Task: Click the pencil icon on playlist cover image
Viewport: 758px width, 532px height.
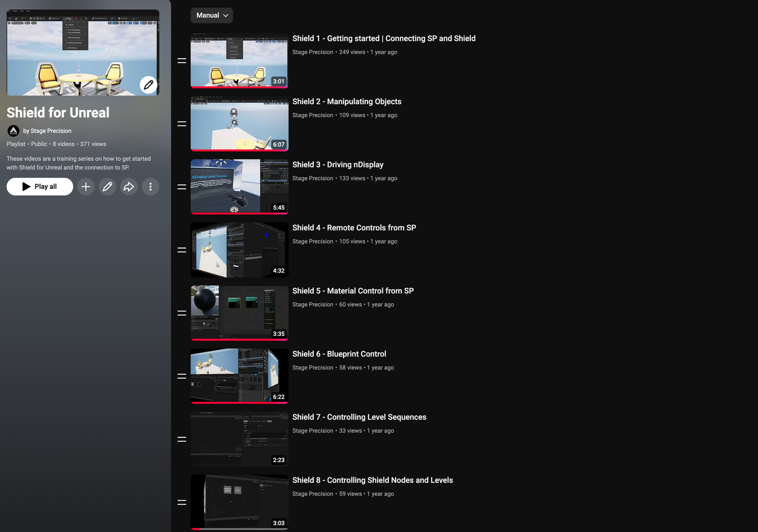Action: click(x=148, y=85)
